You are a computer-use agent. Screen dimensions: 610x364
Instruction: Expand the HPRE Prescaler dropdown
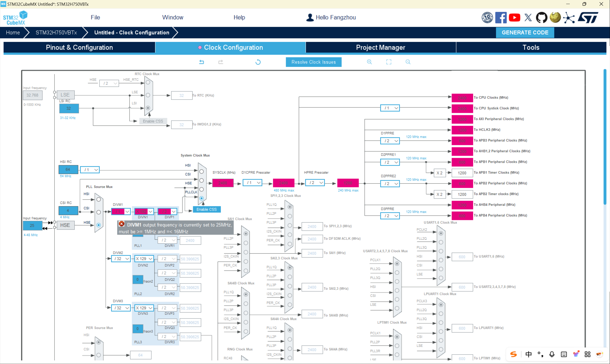(x=321, y=183)
